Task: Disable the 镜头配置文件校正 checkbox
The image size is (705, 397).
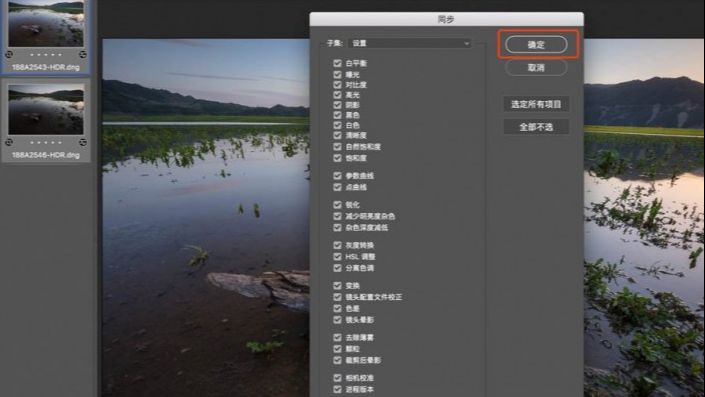Action: coord(338,297)
